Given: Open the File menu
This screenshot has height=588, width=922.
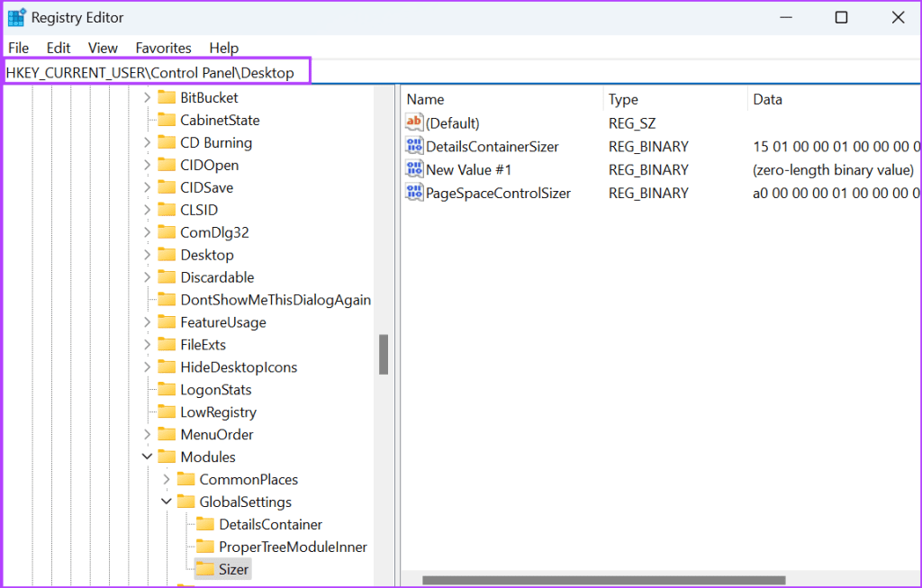Looking at the screenshot, I should [18, 48].
